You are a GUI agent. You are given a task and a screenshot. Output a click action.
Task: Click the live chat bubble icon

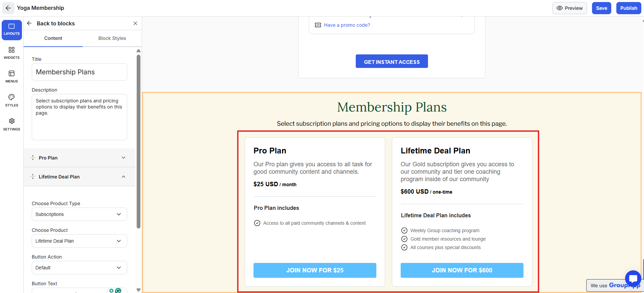point(633,279)
